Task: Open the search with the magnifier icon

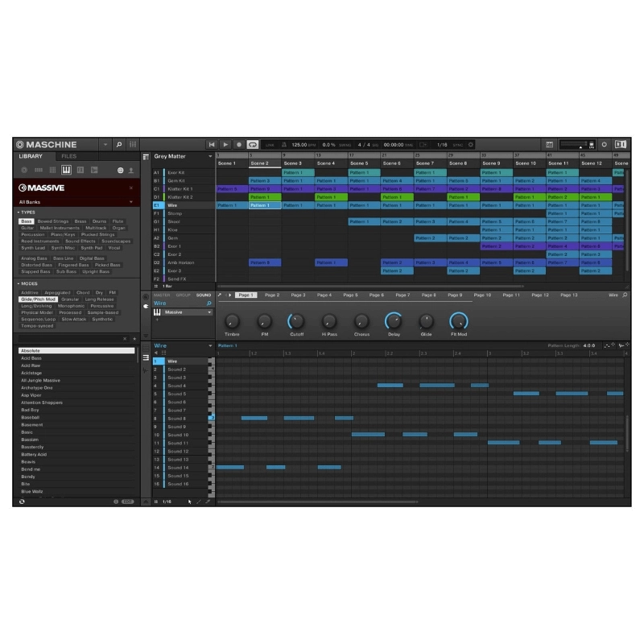Action: 119,144
